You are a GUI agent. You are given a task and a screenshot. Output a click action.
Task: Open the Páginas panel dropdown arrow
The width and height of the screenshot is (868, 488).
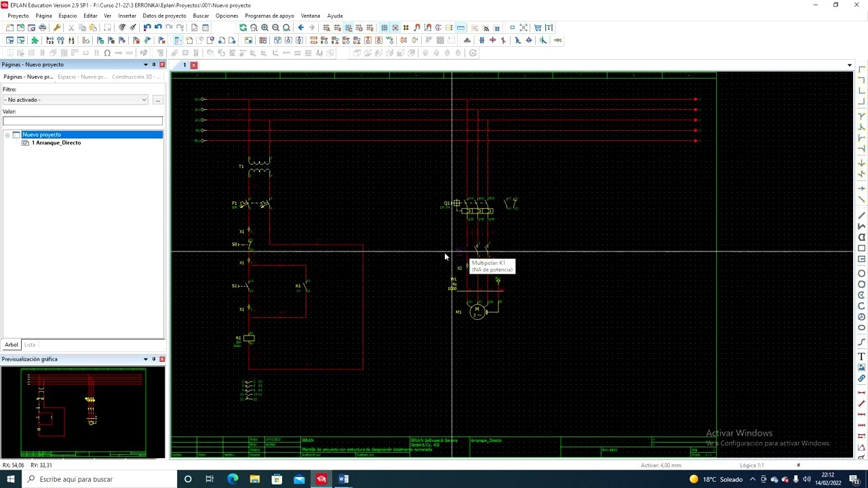click(145, 64)
